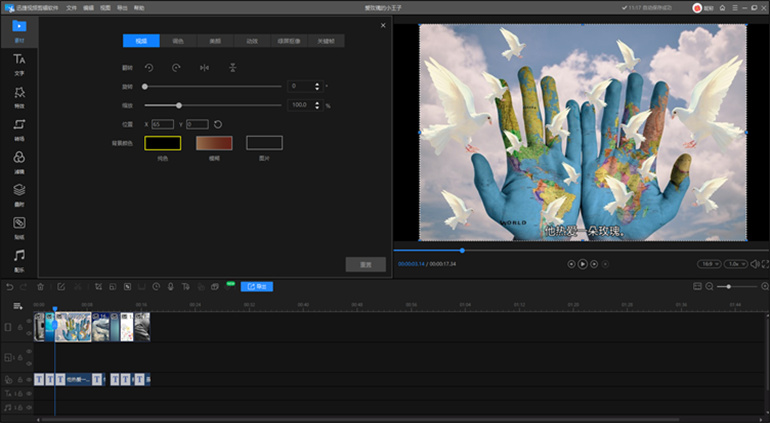The height and width of the screenshot is (423, 770).
Task: Toggle visibility of the picture-in-picture track
Action: click(x=29, y=352)
